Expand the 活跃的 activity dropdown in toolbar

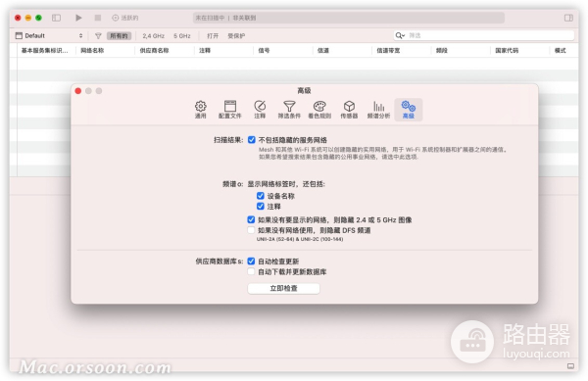click(125, 18)
